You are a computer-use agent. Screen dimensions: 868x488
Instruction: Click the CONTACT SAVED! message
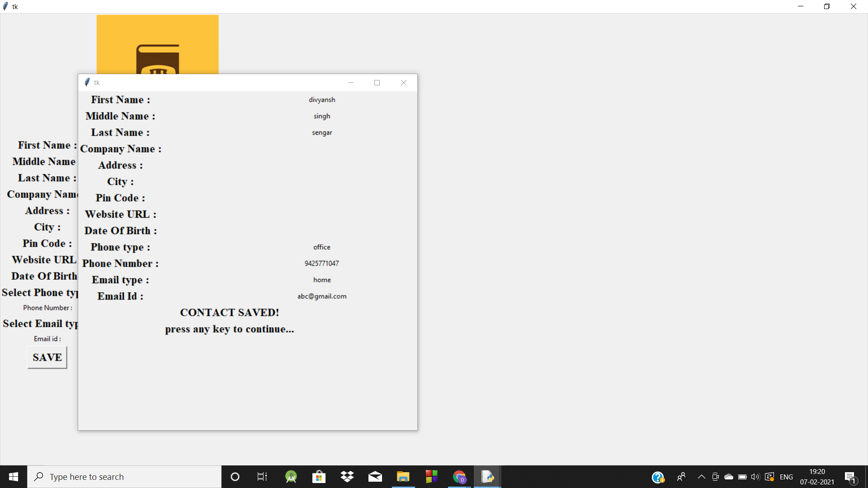pyautogui.click(x=229, y=312)
